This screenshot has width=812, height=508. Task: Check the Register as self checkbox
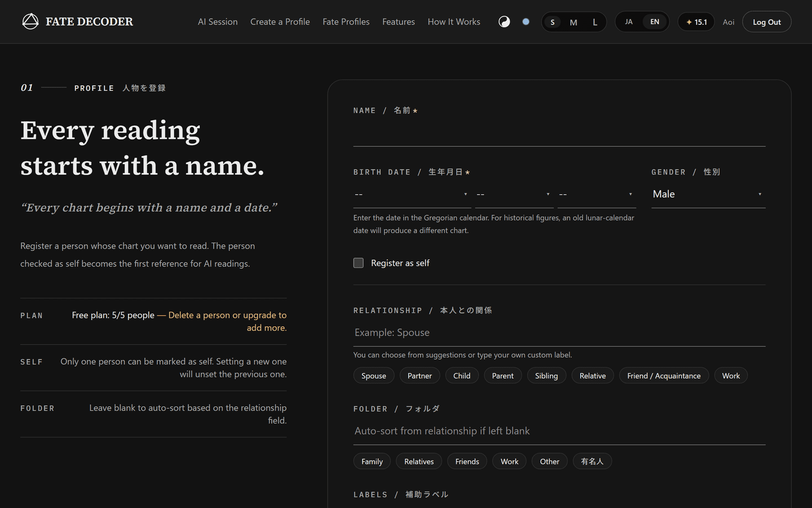(x=358, y=263)
